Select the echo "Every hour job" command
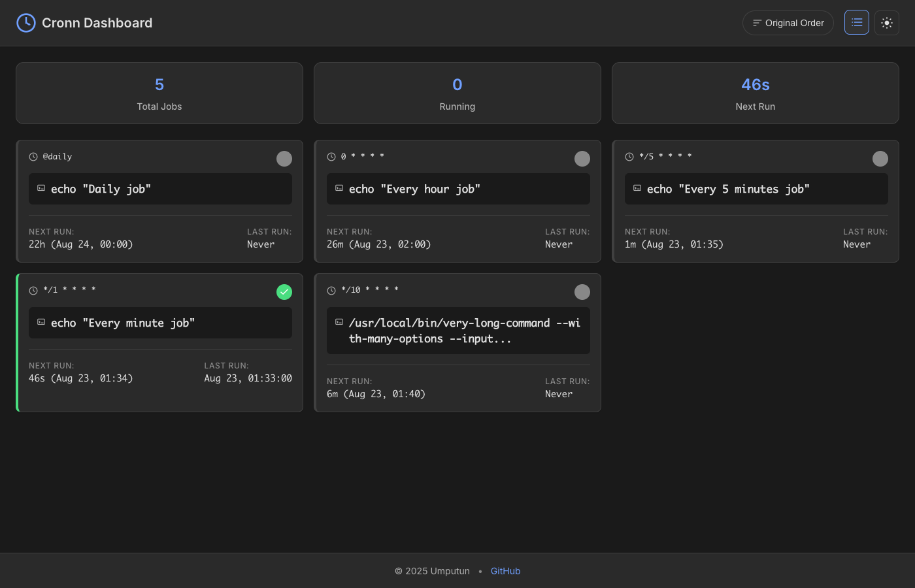This screenshot has width=915, height=588. [x=414, y=189]
